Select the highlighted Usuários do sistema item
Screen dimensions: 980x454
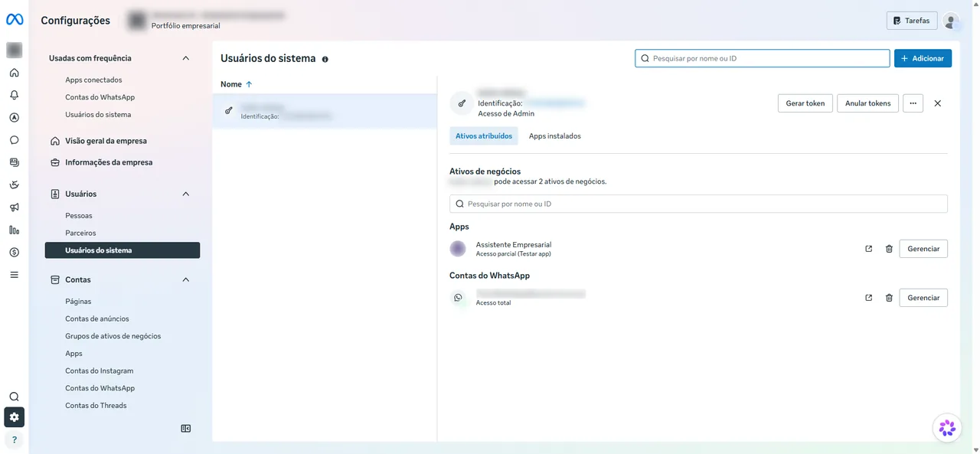pyautogui.click(x=122, y=250)
